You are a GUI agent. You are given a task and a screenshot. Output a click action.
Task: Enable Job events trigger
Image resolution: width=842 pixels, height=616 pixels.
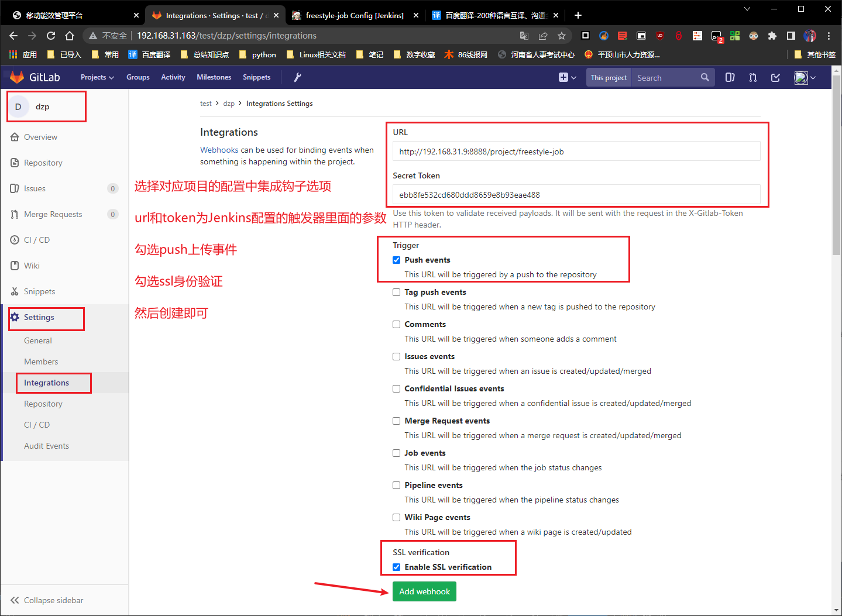click(397, 453)
